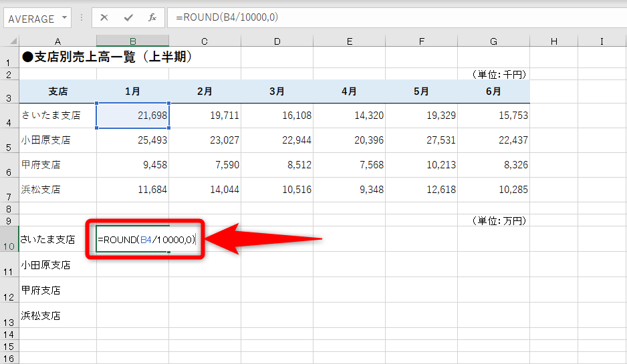Click the Name Box showing AVERAGE
This screenshot has width=627, height=364.
tap(37, 18)
